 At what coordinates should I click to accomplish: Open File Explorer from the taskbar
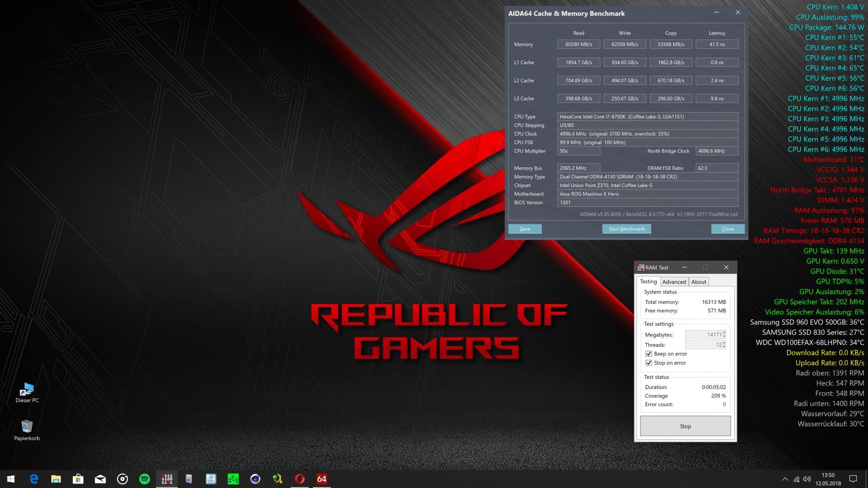[x=56, y=479]
